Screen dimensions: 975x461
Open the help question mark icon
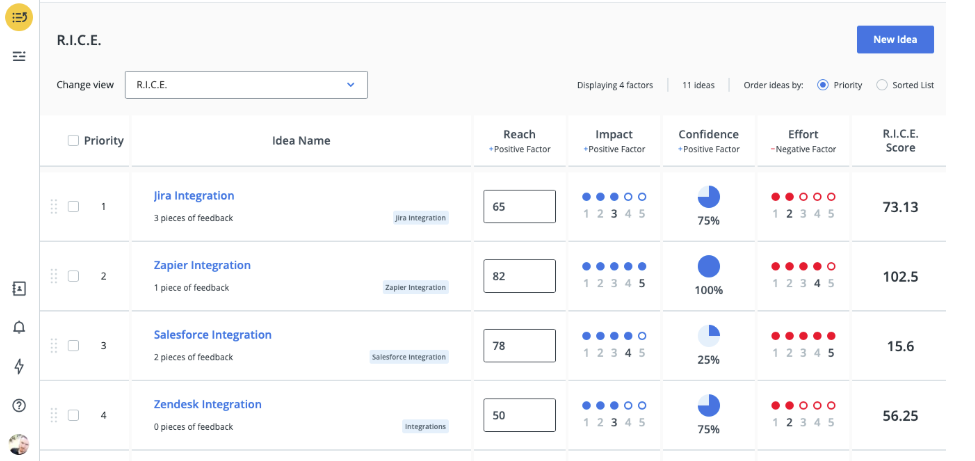[x=19, y=405]
